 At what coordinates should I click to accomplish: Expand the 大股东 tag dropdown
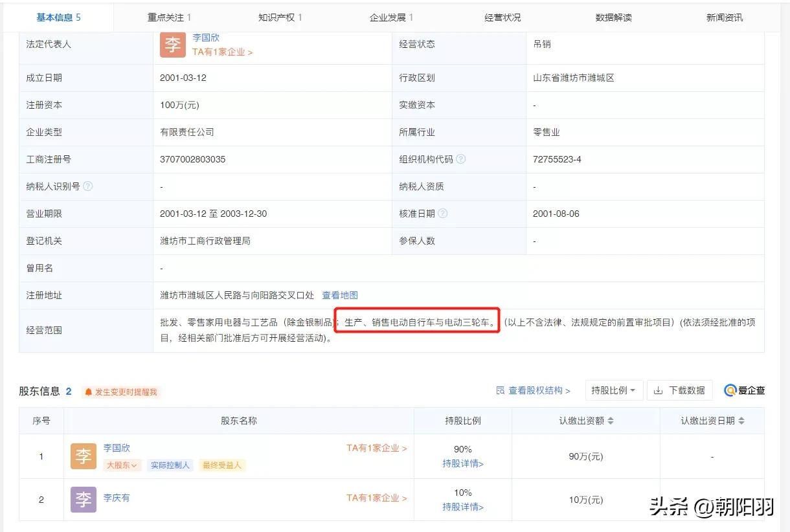point(121,465)
